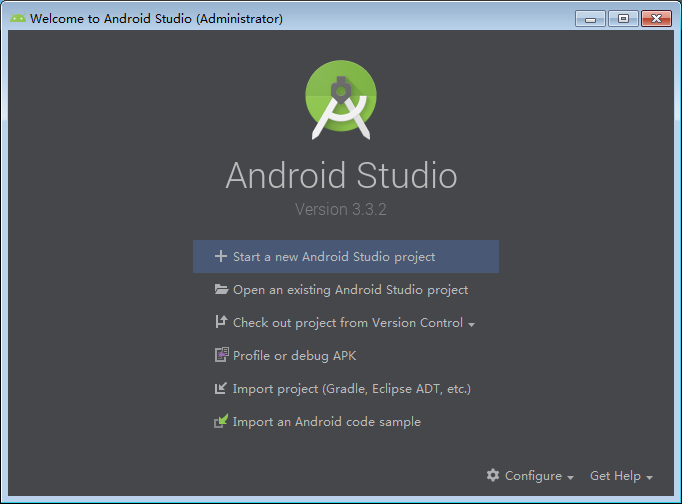Select Import project (Gradle, Eclipse ADT, etc.)
This screenshot has width=682, height=504.
point(346,389)
